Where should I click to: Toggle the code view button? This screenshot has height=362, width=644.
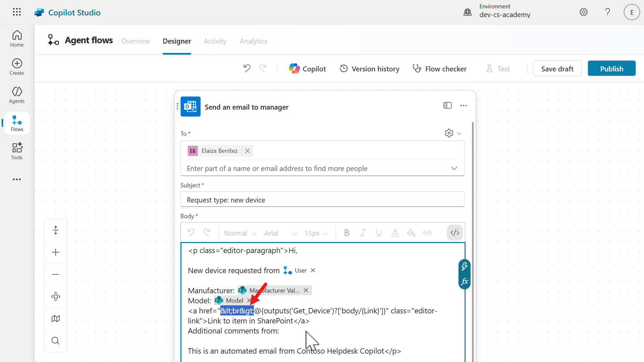coord(454,233)
